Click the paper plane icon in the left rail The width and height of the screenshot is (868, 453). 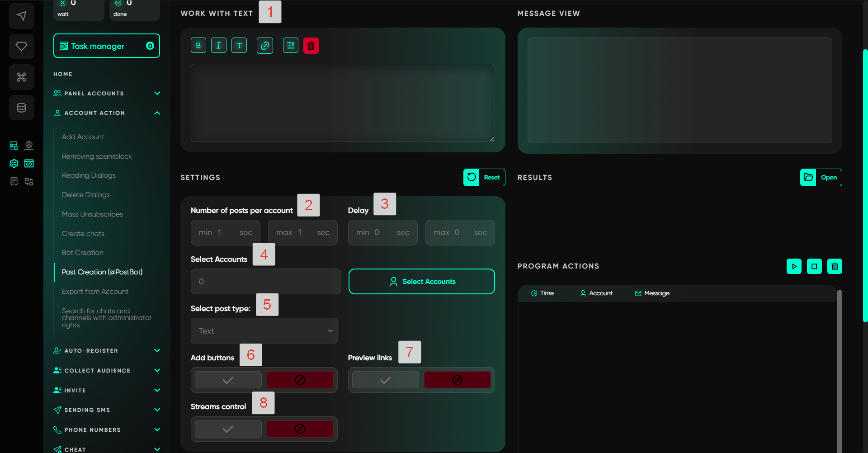point(21,16)
